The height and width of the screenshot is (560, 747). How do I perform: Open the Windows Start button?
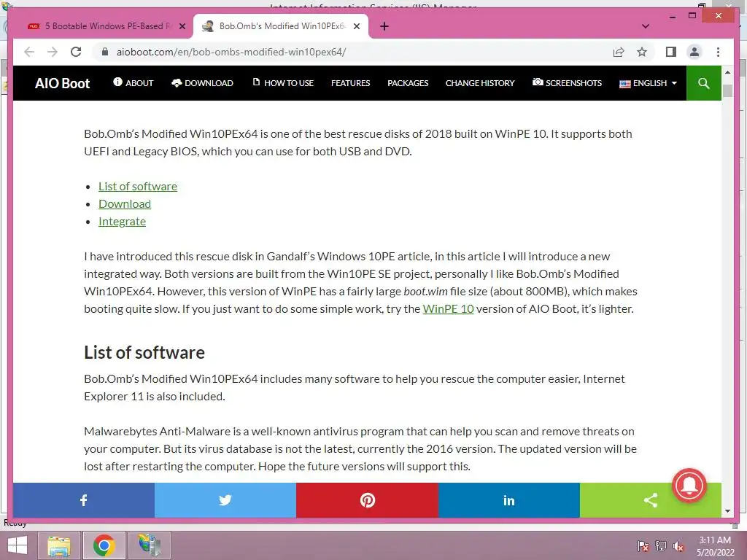18,545
